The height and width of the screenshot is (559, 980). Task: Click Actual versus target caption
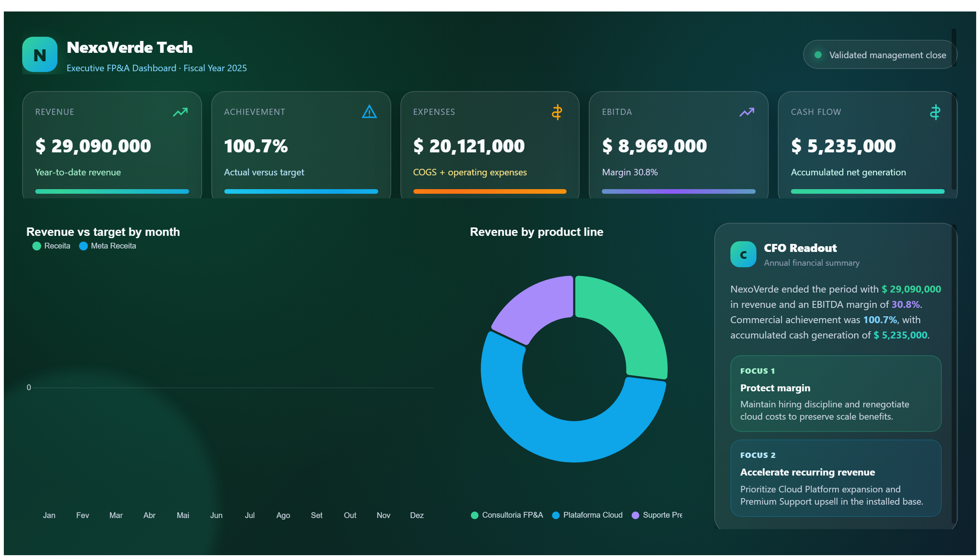tap(264, 172)
